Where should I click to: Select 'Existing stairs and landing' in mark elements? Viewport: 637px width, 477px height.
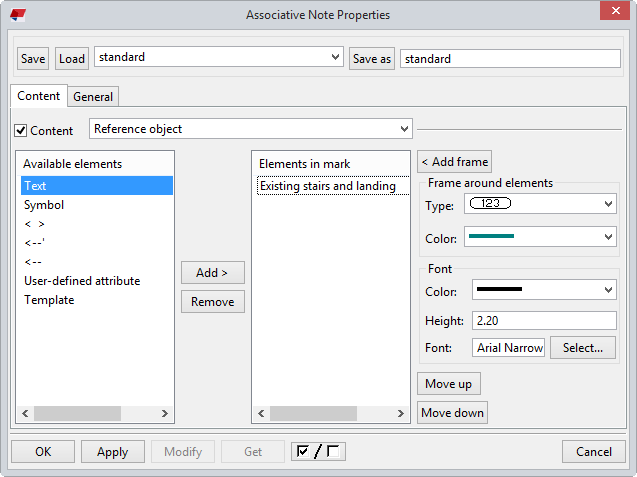pyautogui.click(x=327, y=186)
